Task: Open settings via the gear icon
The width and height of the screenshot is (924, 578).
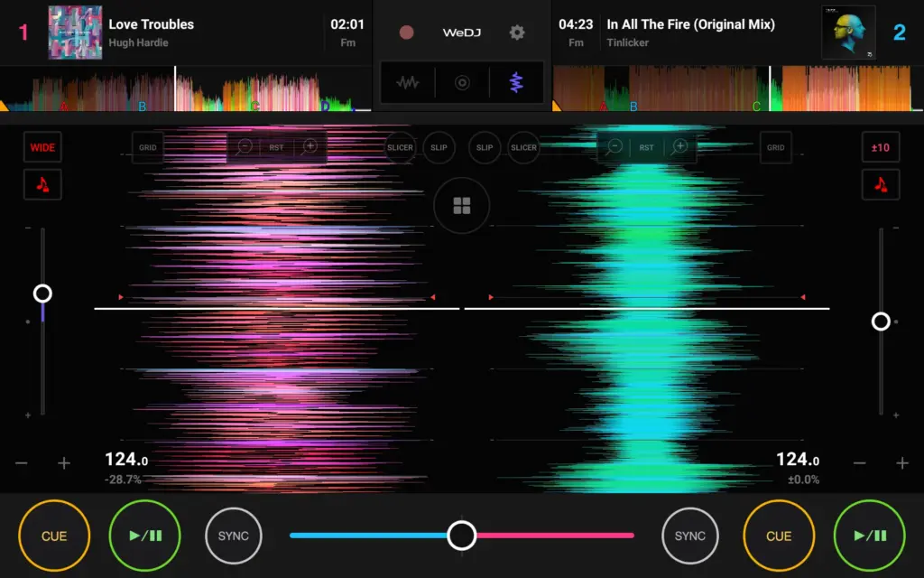Action: [517, 33]
